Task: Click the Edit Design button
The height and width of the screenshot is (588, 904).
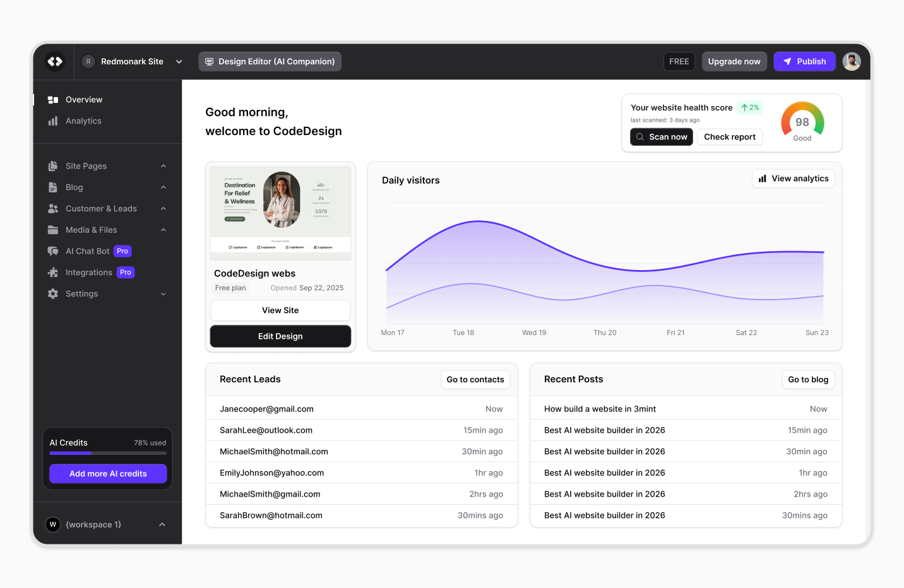Action: 280,336
